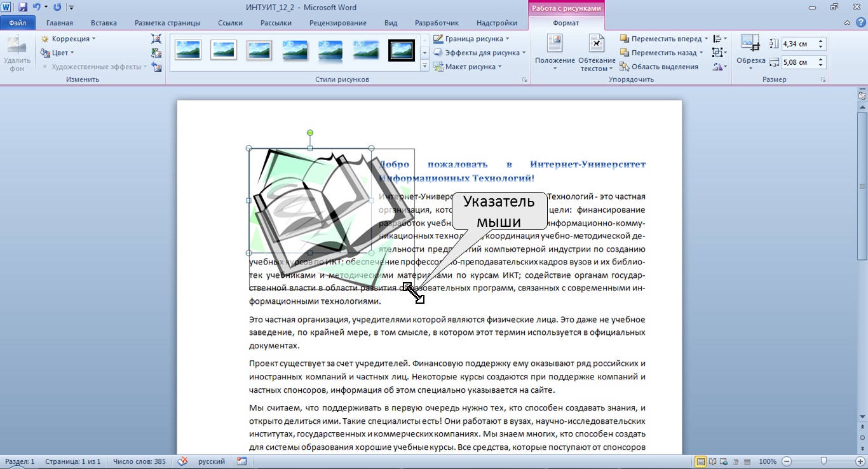Toggle the macro recording status bar icon
The height and width of the screenshot is (469, 868).
241,461
